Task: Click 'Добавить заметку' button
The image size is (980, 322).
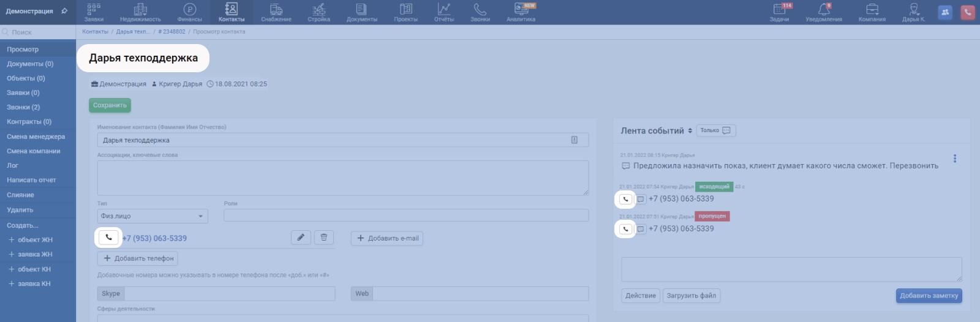Action: click(929, 296)
